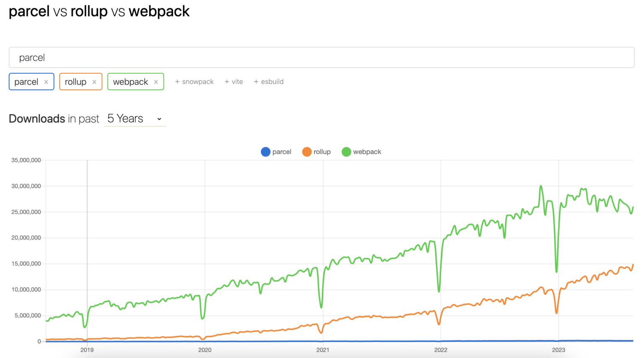Select the webpack chip tab
Image resolution: width=644 pixels, height=358 pixels.
click(131, 81)
